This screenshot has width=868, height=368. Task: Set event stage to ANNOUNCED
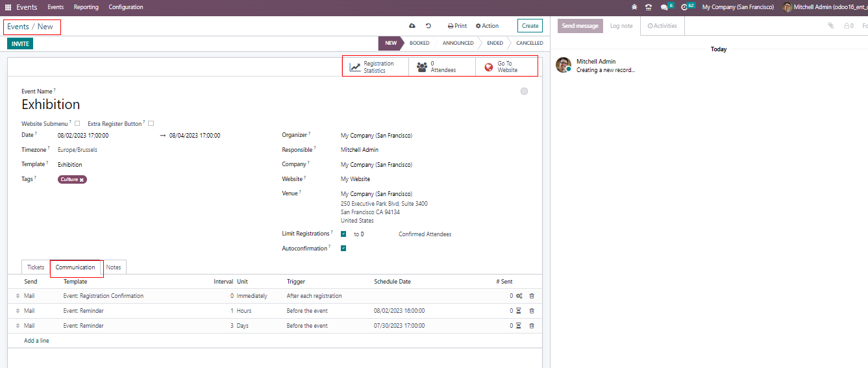click(x=458, y=43)
